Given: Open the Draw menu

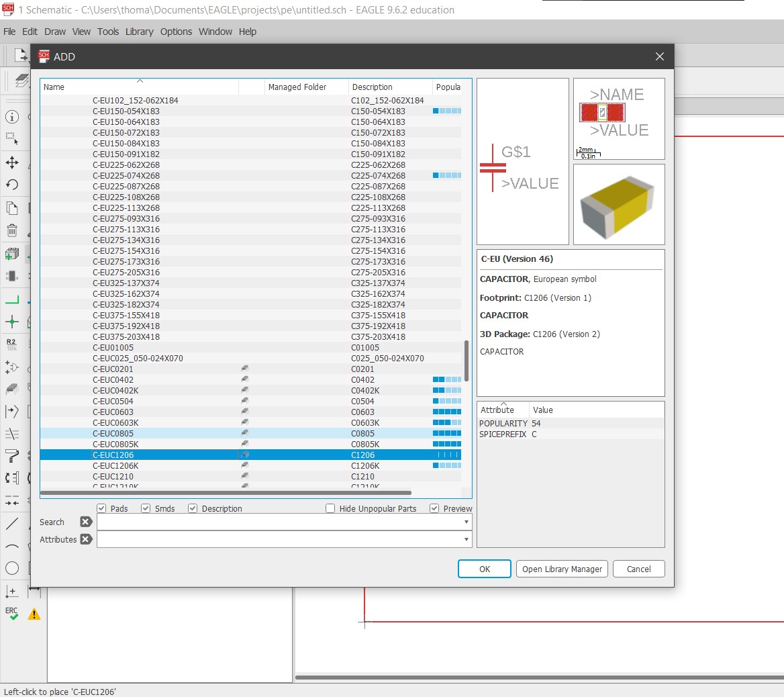Looking at the screenshot, I should click(x=55, y=32).
